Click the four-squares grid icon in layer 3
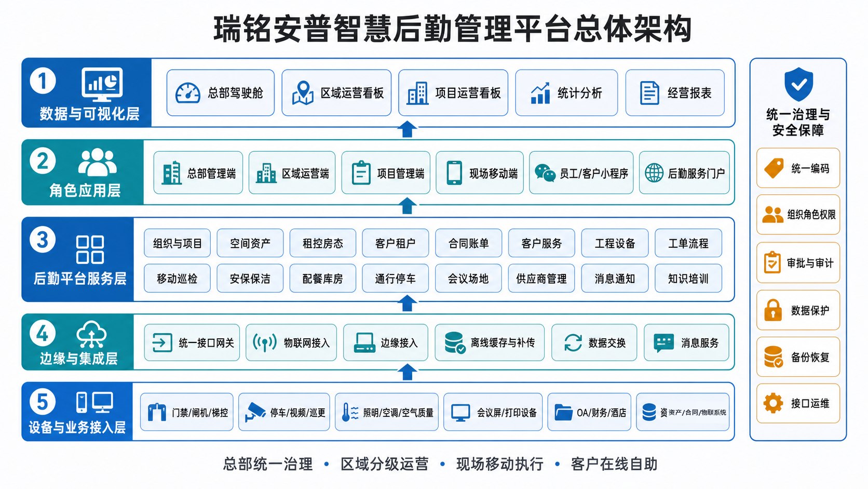 coord(90,249)
